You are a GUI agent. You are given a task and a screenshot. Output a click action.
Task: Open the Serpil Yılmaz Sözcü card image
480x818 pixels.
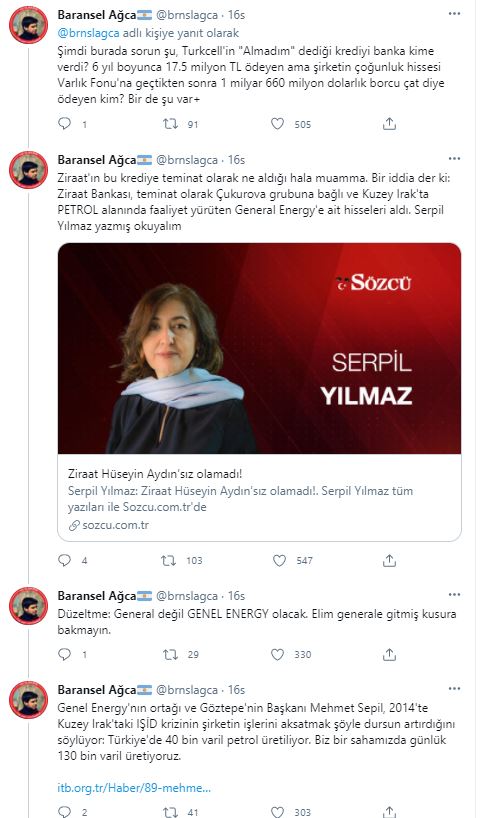point(259,348)
